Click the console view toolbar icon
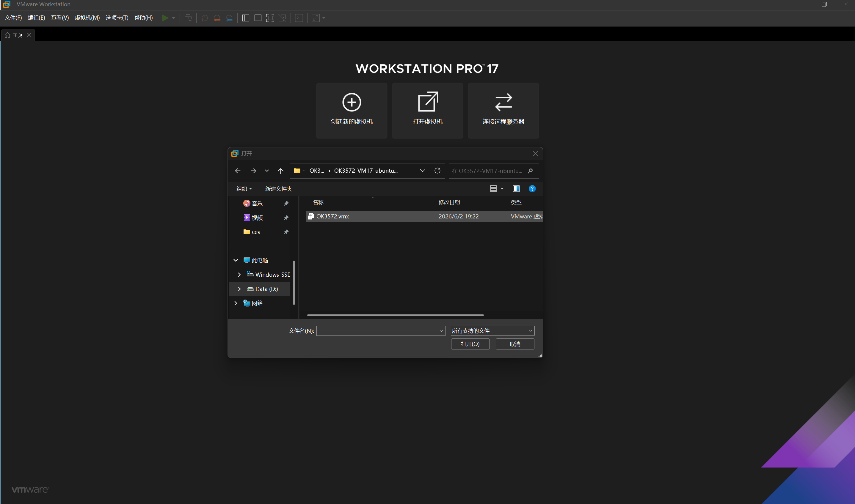This screenshot has height=504, width=855. tap(299, 18)
